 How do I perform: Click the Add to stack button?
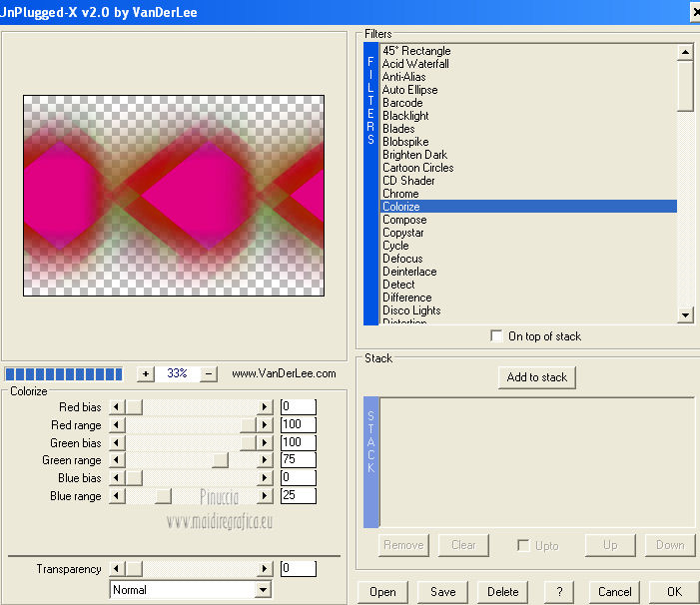(536, 377)
